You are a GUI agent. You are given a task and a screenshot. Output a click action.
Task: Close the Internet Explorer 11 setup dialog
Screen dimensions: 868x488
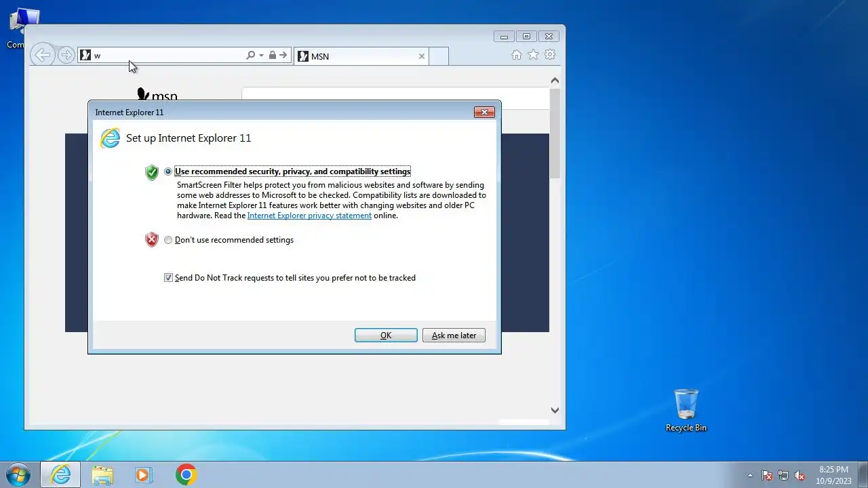[x=484, y=113]
